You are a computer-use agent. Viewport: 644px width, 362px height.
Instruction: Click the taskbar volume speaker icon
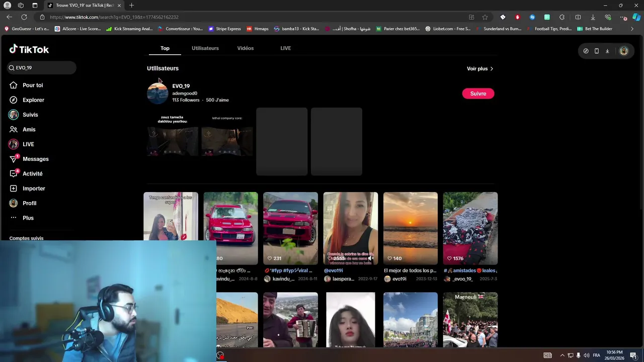click(587, 355)
